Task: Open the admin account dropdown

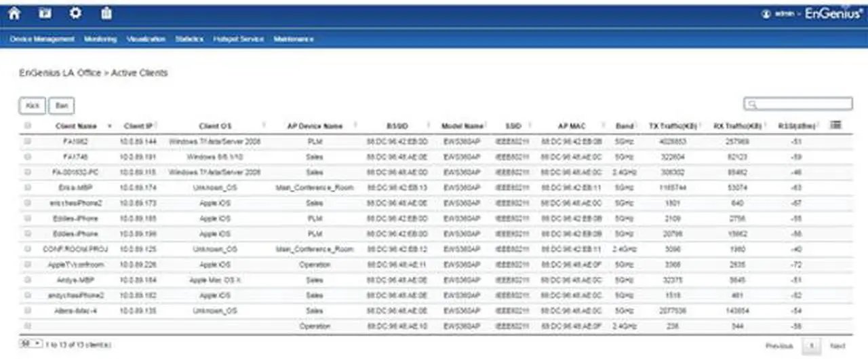Action: [788, 14]
